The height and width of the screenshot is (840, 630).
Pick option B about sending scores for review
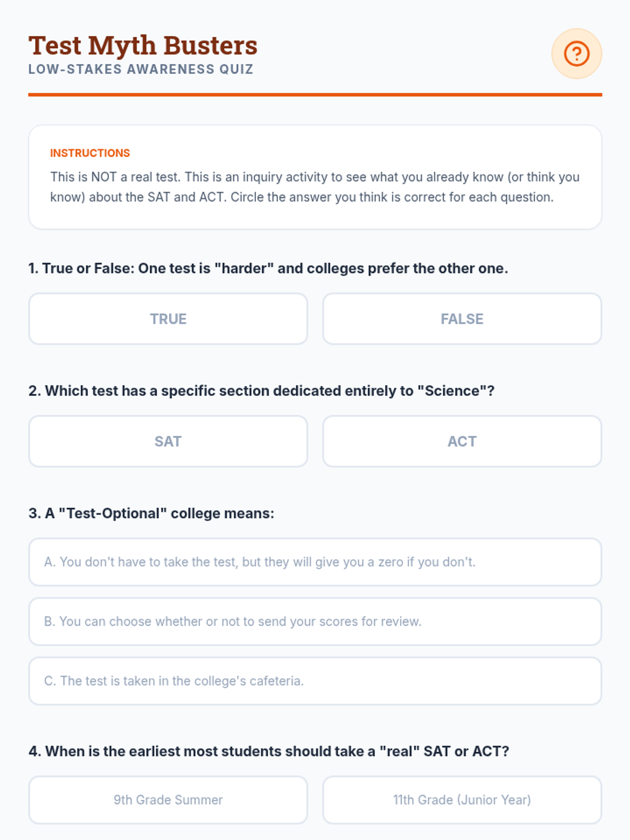click(315, 621)
